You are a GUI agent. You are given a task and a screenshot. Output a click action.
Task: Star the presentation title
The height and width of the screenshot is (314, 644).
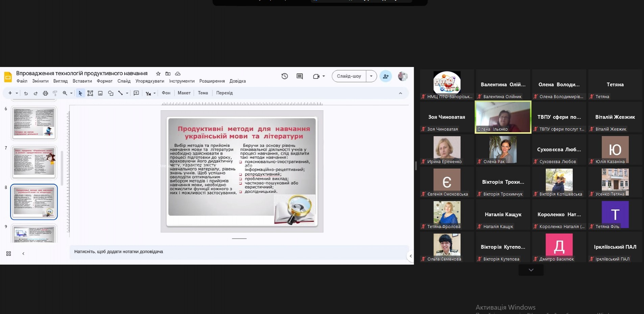pos(158,73)
